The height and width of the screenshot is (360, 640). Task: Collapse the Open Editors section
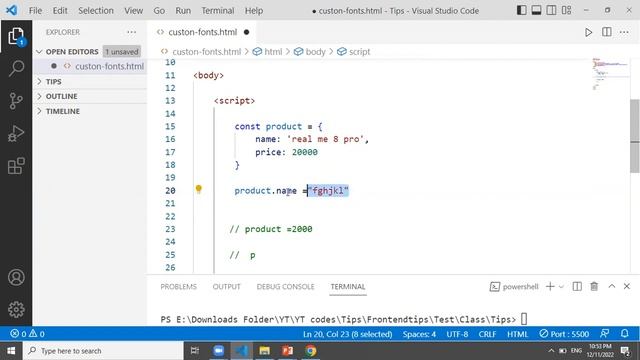[90, 52]
